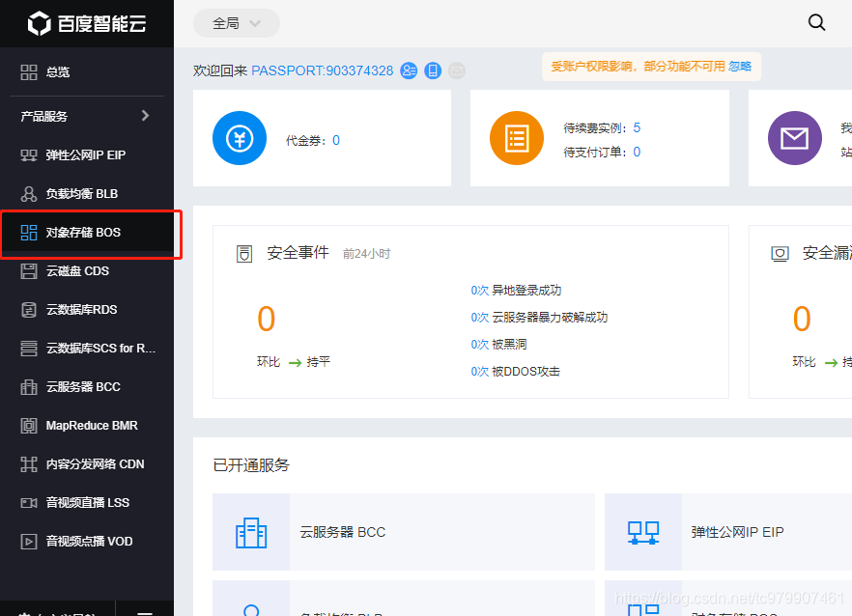Click 0次 异地登录成功 entry
The height and width of the screenshot is (616, 852).
pyautogui.click(x=516, y=290)
